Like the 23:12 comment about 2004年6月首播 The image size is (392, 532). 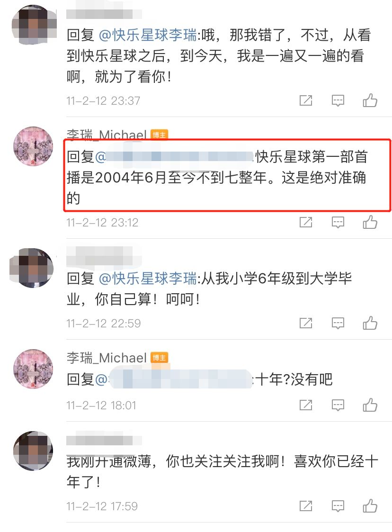[x=370, y=222]
